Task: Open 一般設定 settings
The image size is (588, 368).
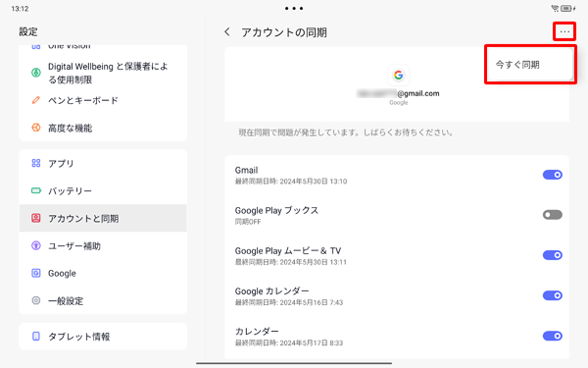Action: [x=103, y=301]
